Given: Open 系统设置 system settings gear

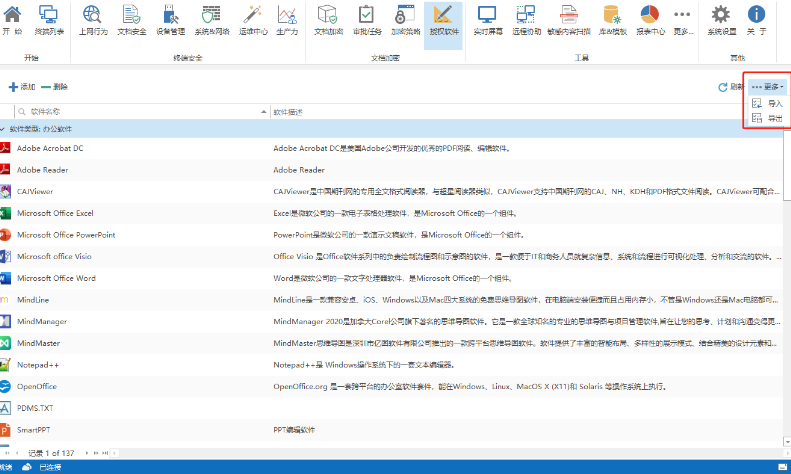Looking at the screenshot, I should [721, 19].
